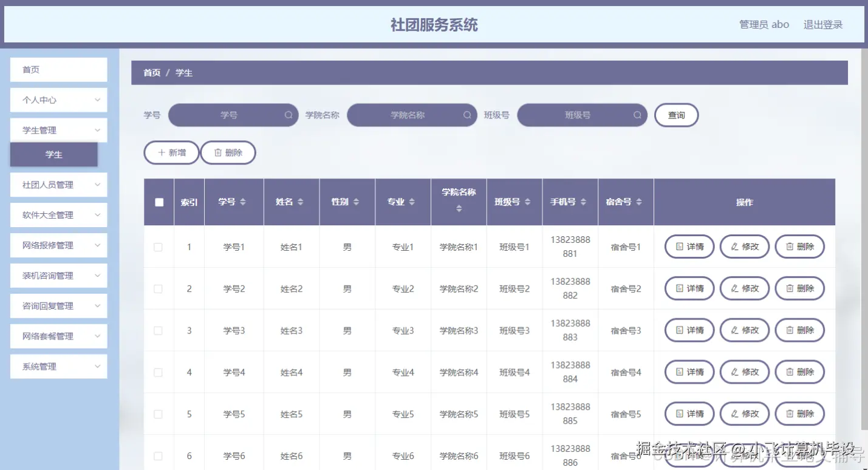Focus the 学号 search input field
This screenshot has height=470, width=868.
coord(233,115)
